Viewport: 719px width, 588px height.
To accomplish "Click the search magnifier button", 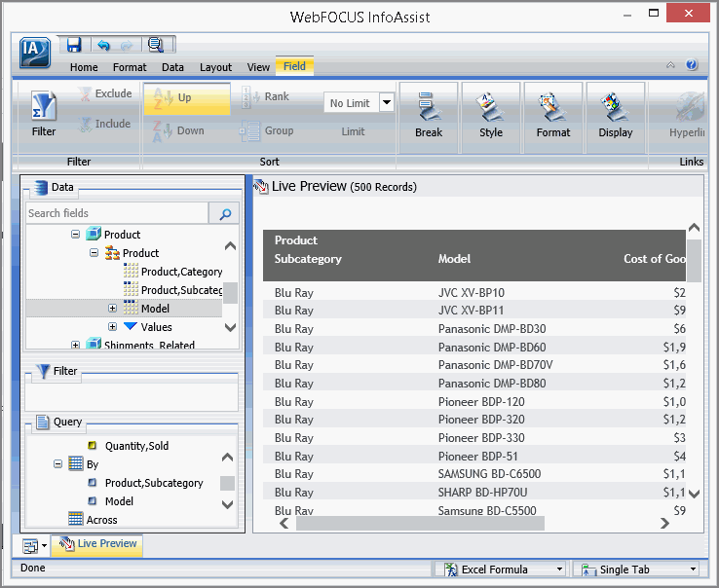I will click(x=225, y=213).
